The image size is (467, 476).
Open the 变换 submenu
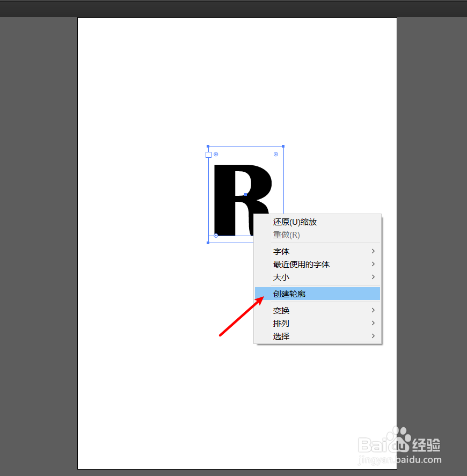(x=281, y=310)
